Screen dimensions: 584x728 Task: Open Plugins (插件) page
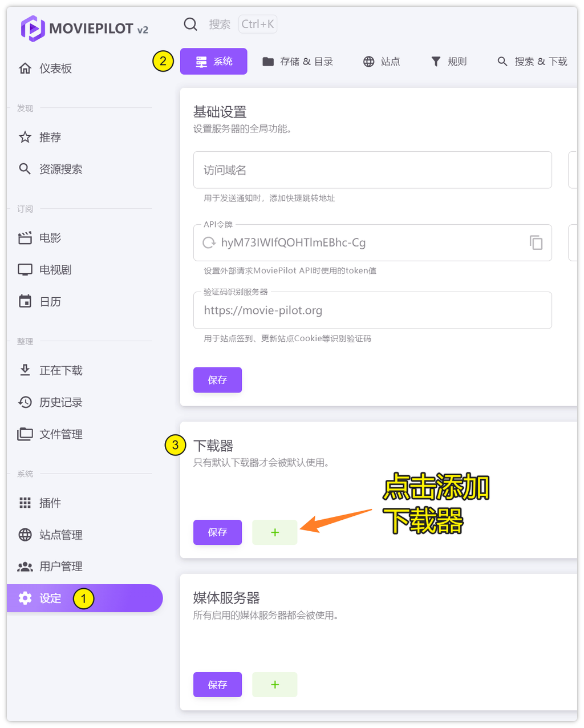[x=50, y=503]
